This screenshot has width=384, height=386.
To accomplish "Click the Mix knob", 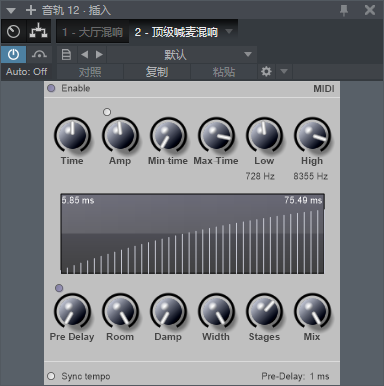I will click(312, 312).
